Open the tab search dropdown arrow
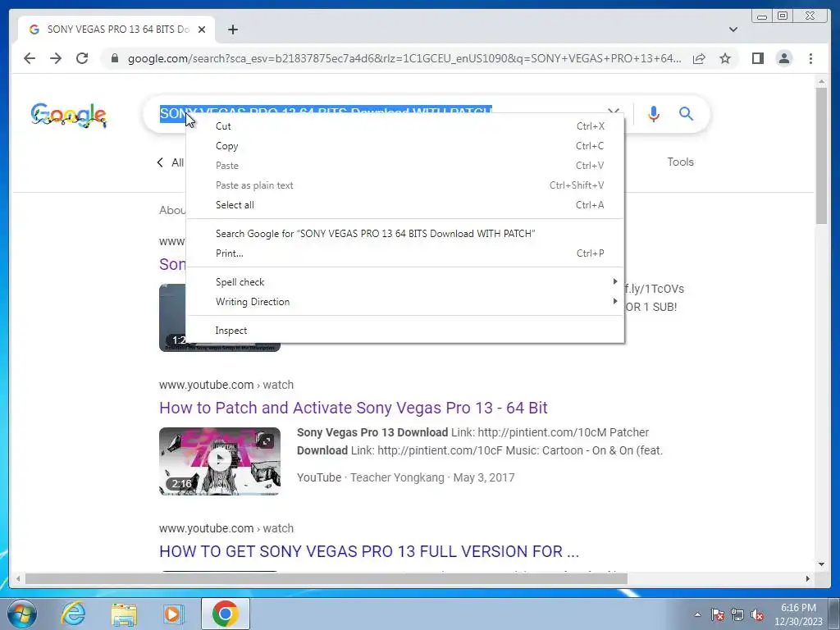 (x=733, y=30)
